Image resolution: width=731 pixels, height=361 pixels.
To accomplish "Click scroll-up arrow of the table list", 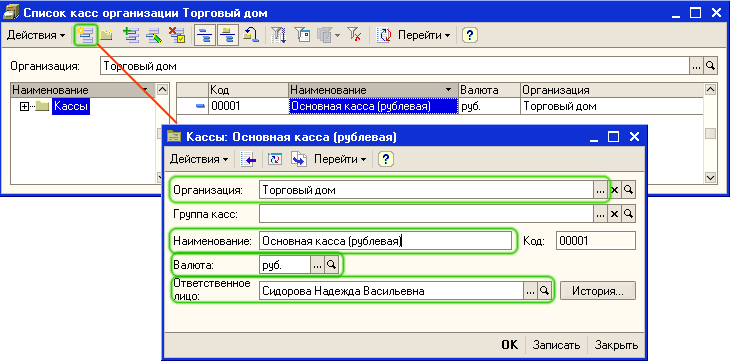I will 710,89.
